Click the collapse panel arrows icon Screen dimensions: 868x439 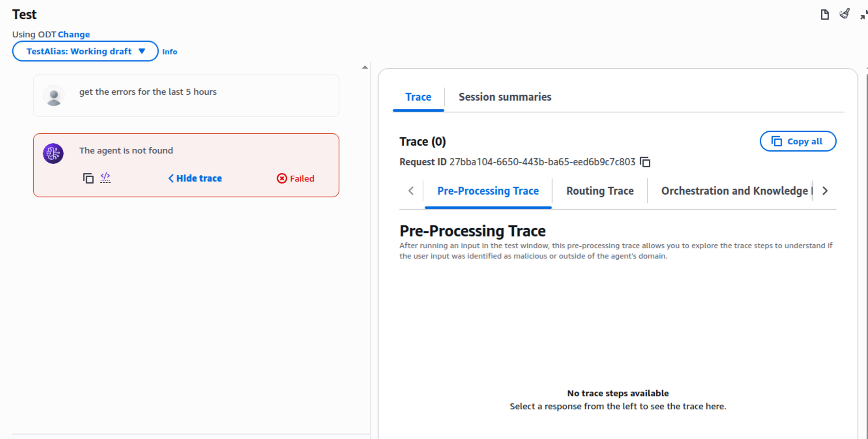tap(863, 14)
